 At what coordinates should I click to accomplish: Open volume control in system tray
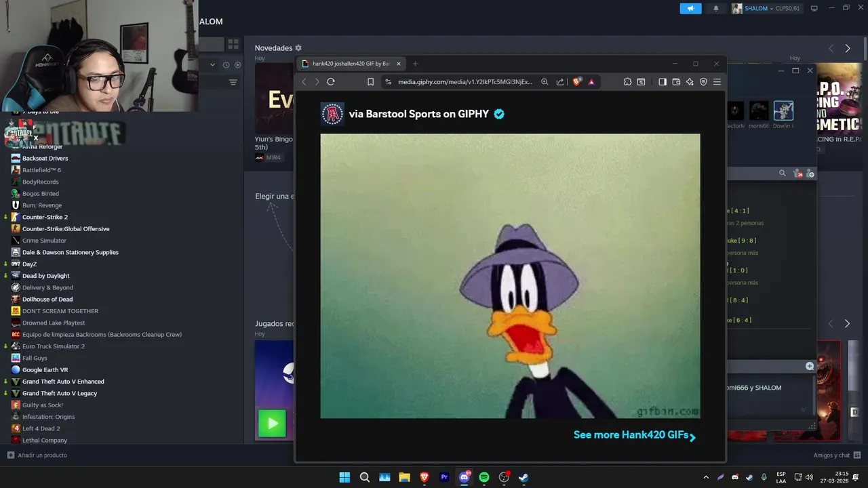point(809,477)
